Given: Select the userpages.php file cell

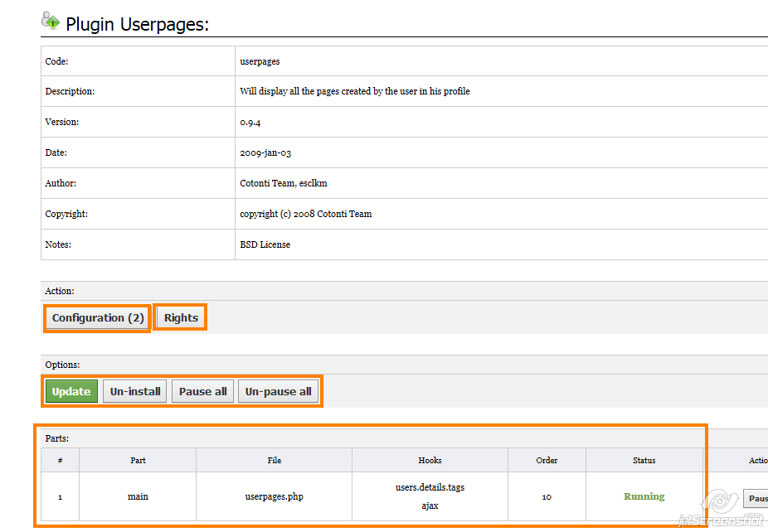Looking at the screenshot, I should tap(274, 497).
